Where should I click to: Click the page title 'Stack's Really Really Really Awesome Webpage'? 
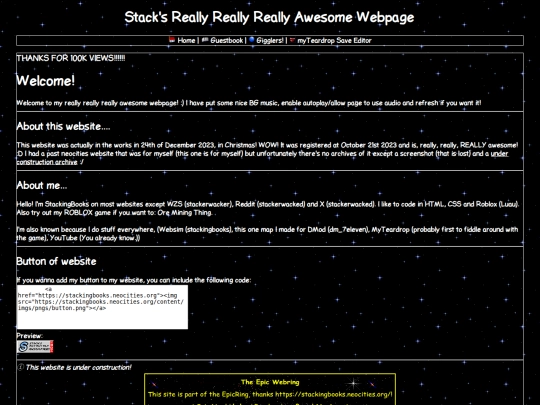pyautogui.click(x=269, y=17)
